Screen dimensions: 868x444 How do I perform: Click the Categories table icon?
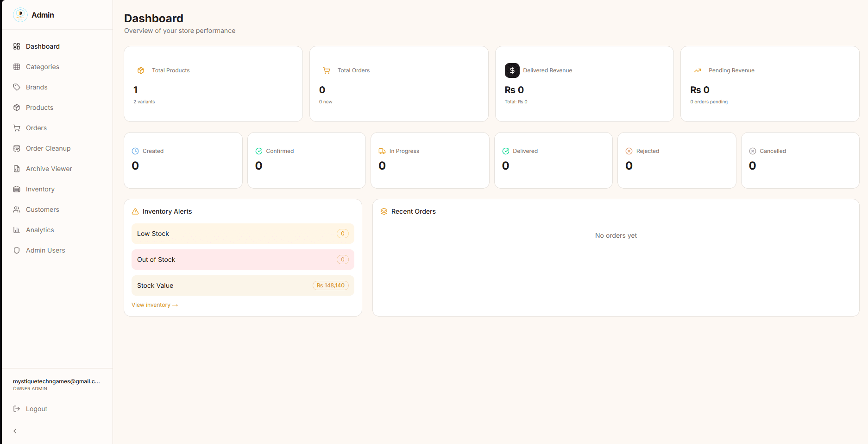tap(17, 67)
